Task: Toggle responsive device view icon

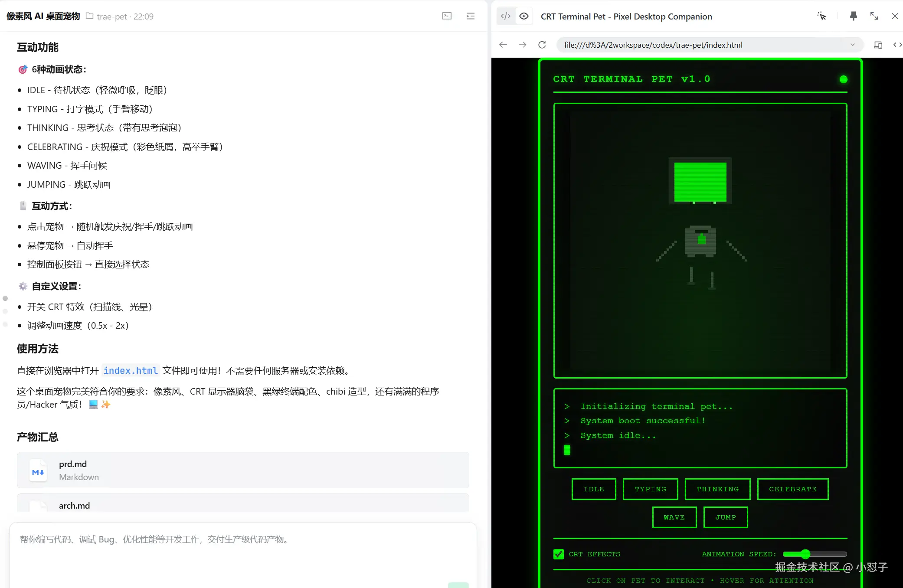Action: (x=878, y=45)
